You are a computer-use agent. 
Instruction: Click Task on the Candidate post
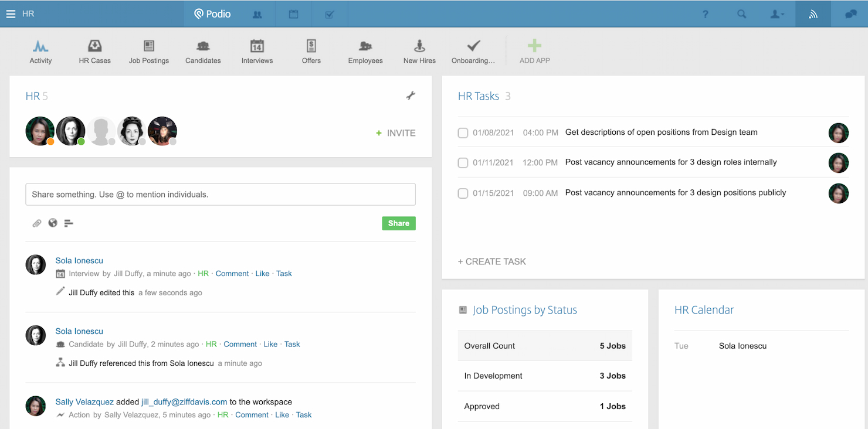[x=292, y=345]
